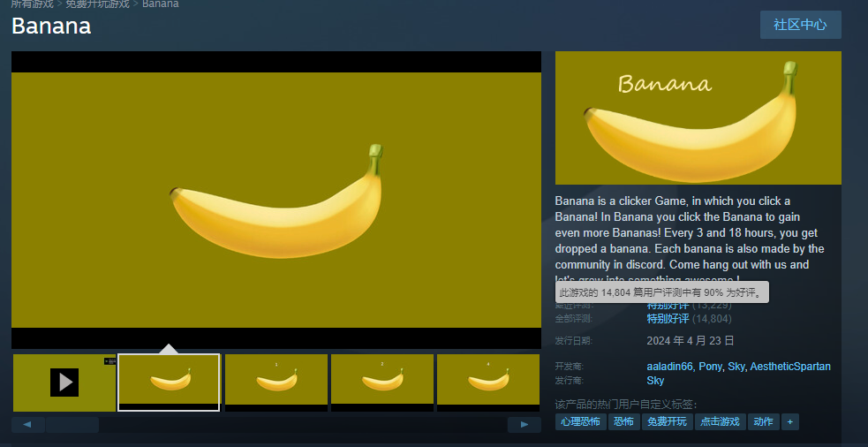This screenshot has width=868, height=447.
Task: Select the highlighted first screenshot thumbnail
Action: tap(169, 382)
